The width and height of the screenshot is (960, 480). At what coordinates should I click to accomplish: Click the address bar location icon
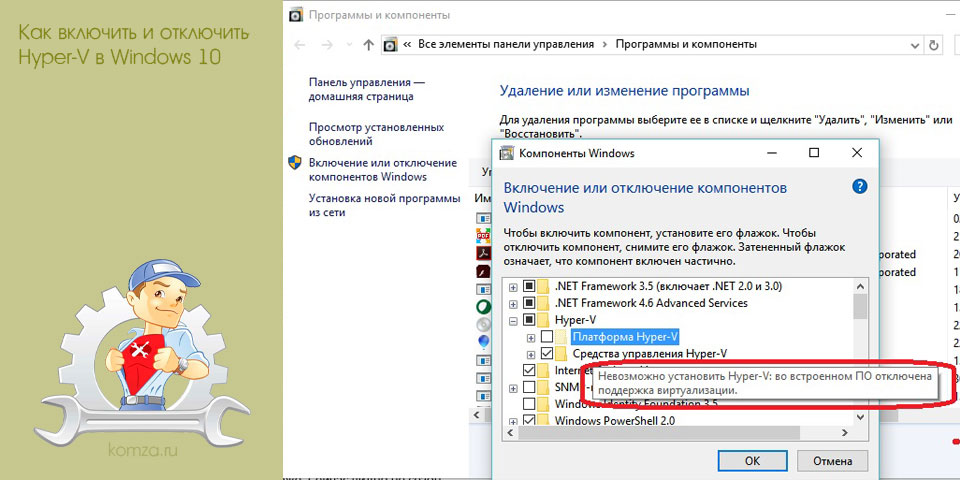(390, 45)
